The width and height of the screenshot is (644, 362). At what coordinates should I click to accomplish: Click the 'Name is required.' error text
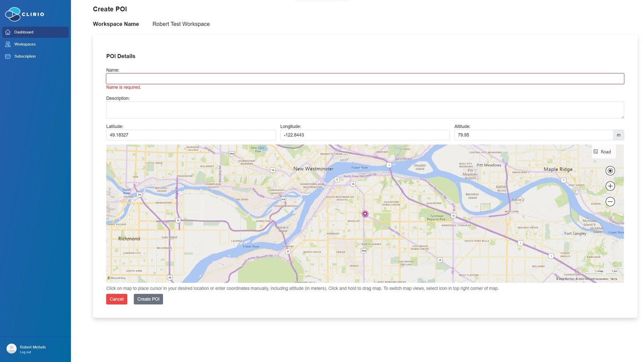124,87
